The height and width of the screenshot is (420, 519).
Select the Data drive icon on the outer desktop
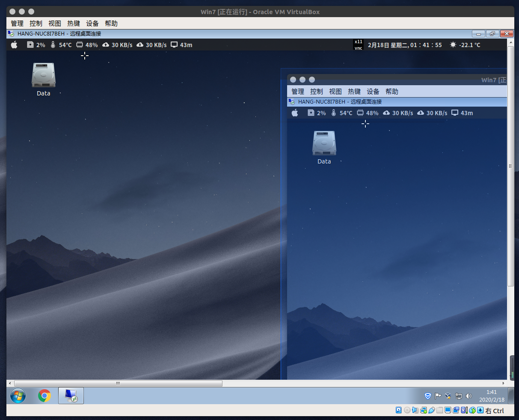(44, 80)
